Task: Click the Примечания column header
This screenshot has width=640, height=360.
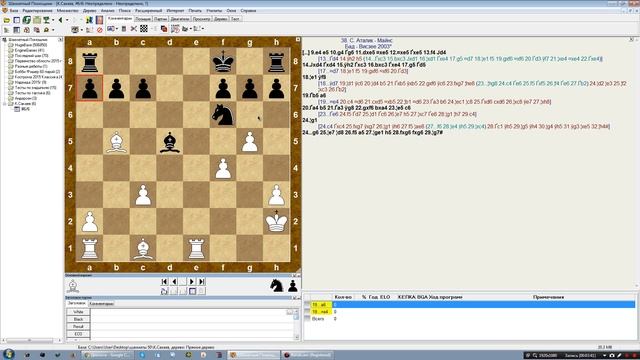Action: (x=548, y=297)
